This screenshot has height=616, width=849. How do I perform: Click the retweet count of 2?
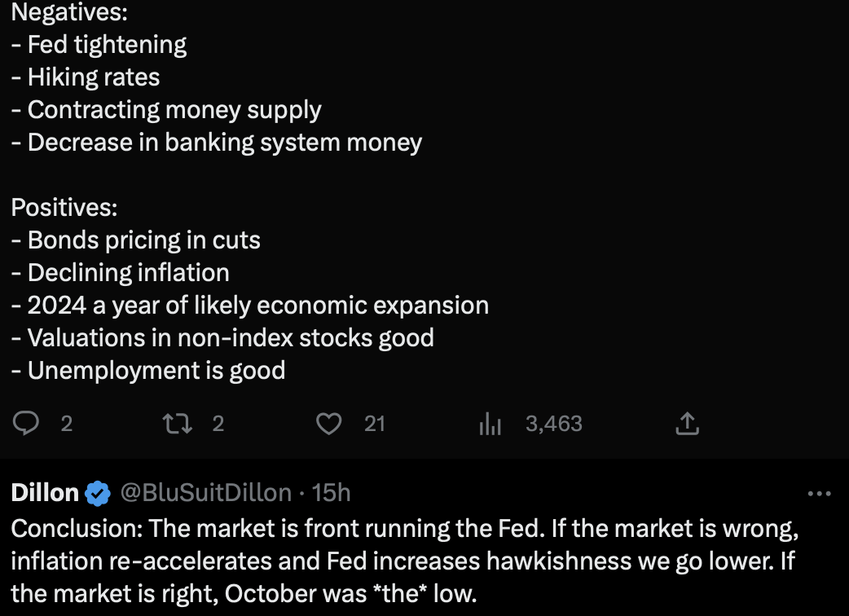point(218,424)
